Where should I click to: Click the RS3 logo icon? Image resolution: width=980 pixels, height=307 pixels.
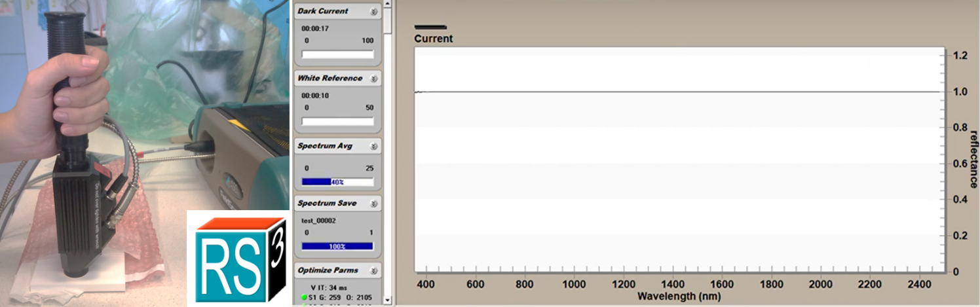(236, 258)
